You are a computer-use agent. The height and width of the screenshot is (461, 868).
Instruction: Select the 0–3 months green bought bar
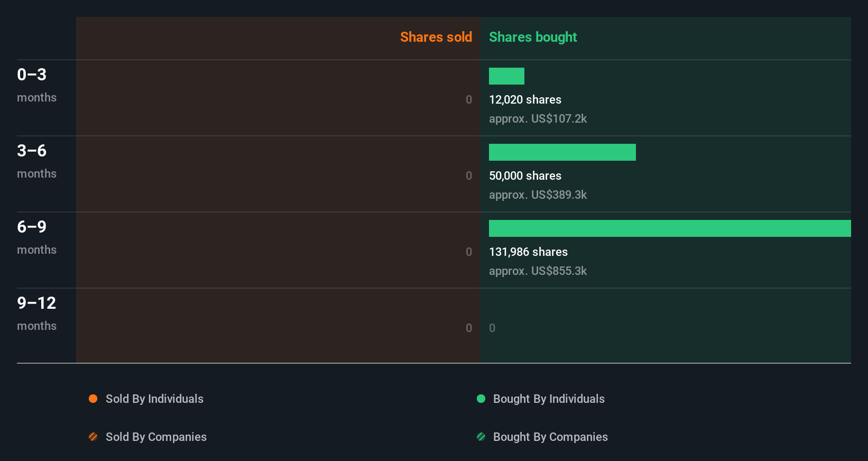(x=506, y=76)
